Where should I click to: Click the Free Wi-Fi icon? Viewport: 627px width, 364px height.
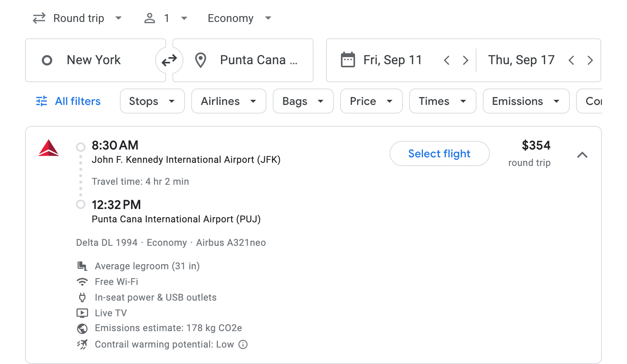tap(82, 281)
